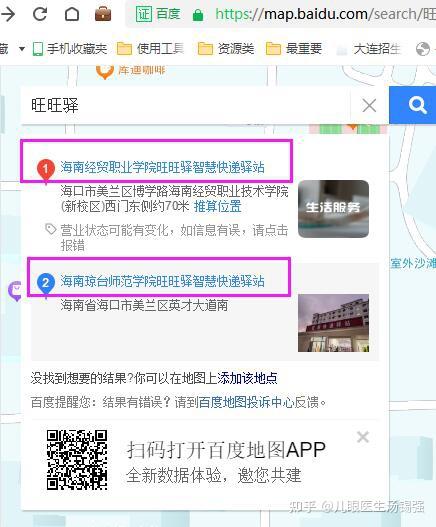436x527 pixels.
Task: Click the red marker number 1
Action: (x=46, y=170)
